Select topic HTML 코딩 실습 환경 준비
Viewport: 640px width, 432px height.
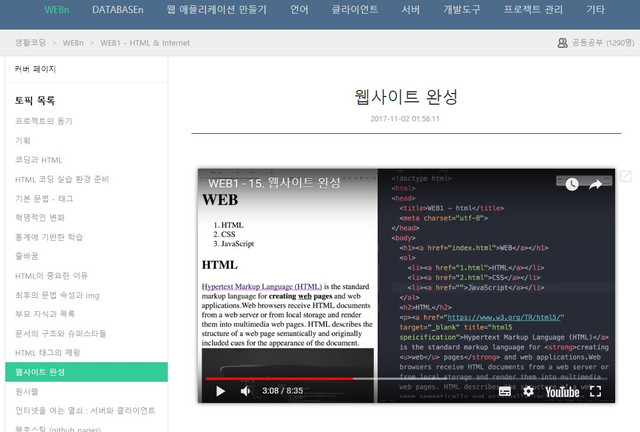62,179
